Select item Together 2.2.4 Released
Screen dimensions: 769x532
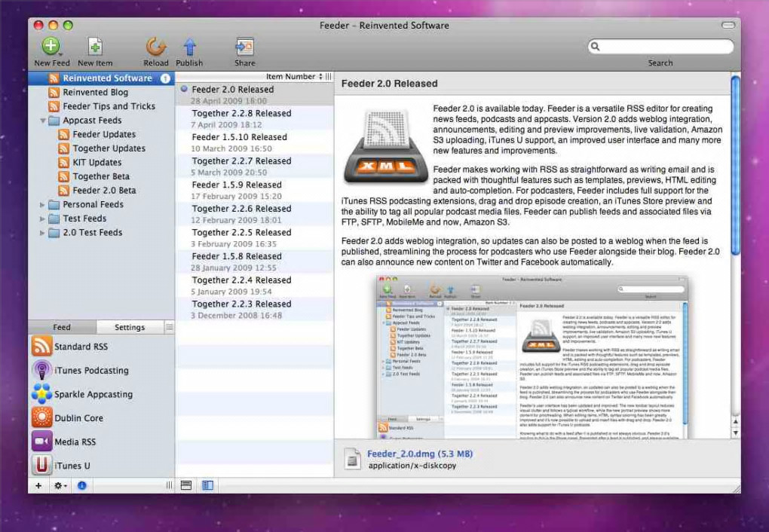point(254,286)
